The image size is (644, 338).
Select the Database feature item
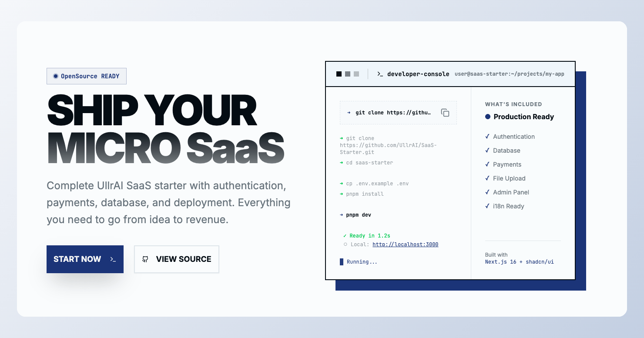(x=503, y=151)
